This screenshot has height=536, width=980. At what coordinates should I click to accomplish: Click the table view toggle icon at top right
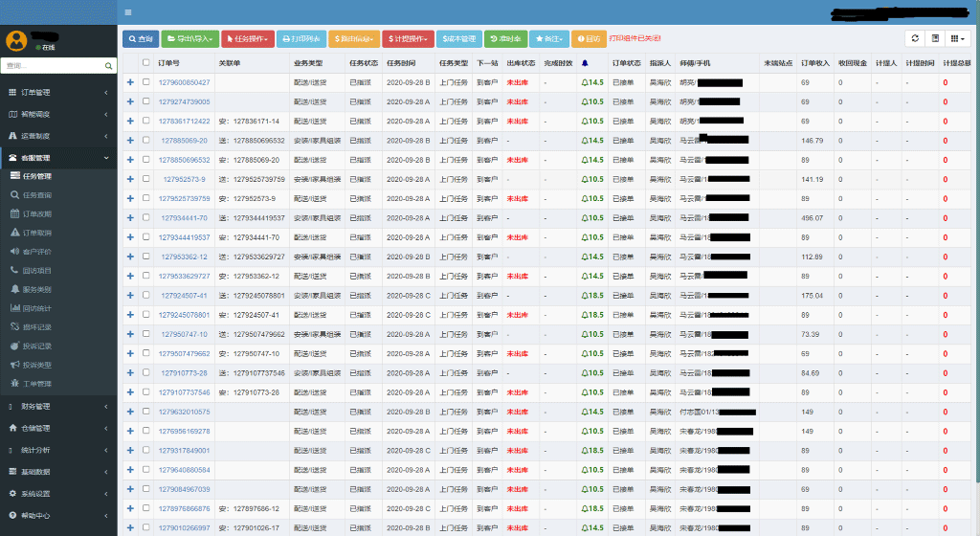(935, 38)
